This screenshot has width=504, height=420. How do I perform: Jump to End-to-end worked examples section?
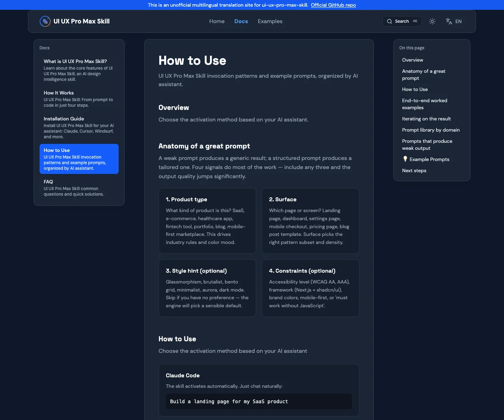tap(425, 104)
